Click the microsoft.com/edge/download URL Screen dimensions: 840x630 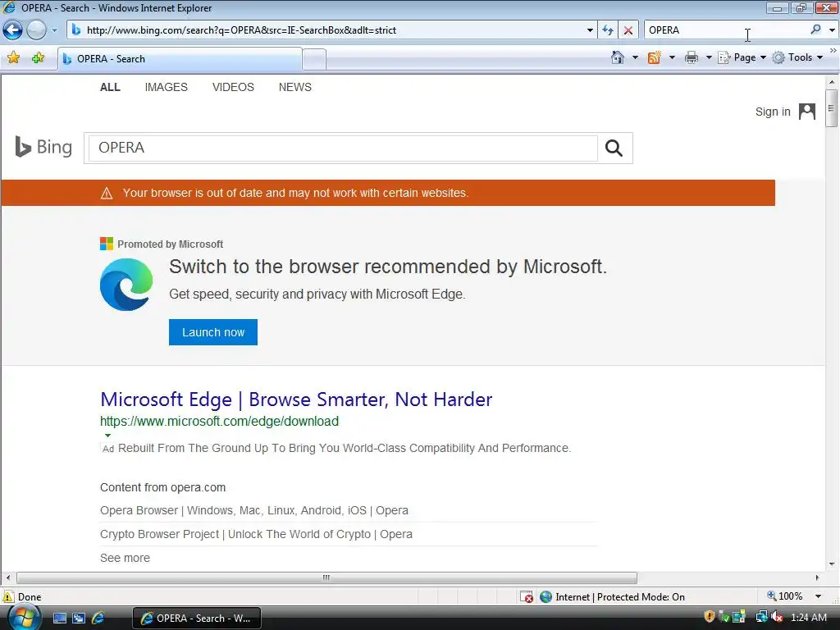pos(219,421)
